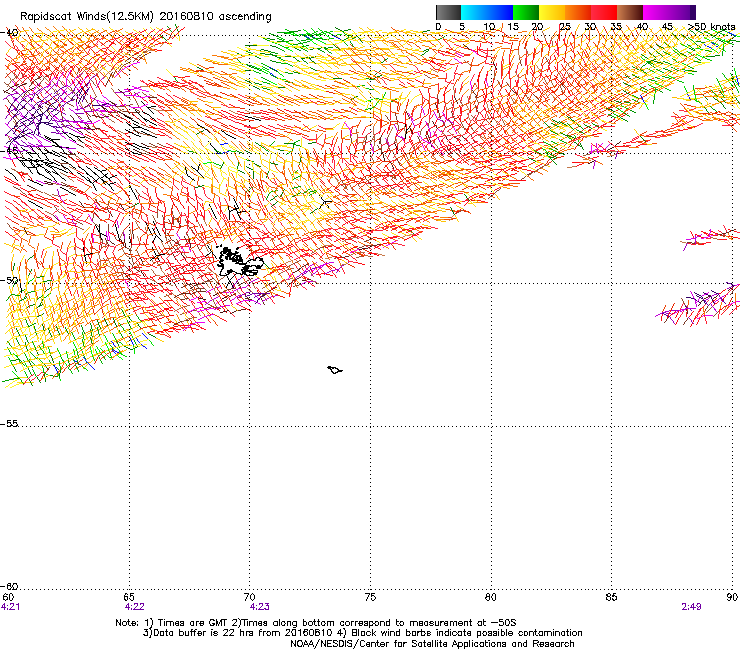Click the -45 latitude axis label

(9, 151)
